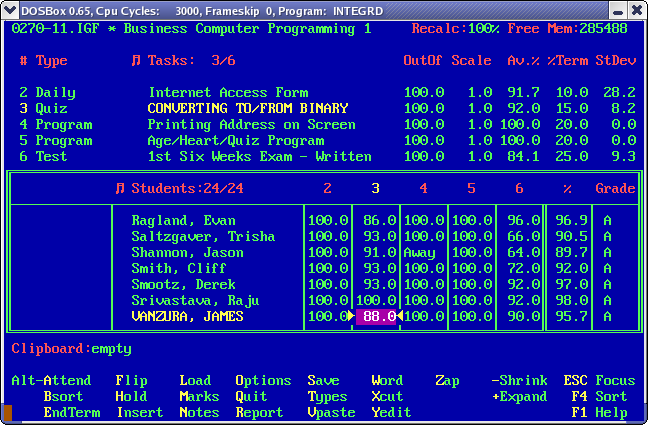Click Saltzgaver's 66.0 exam mark

pyautogui.click(x=523, y=236)
